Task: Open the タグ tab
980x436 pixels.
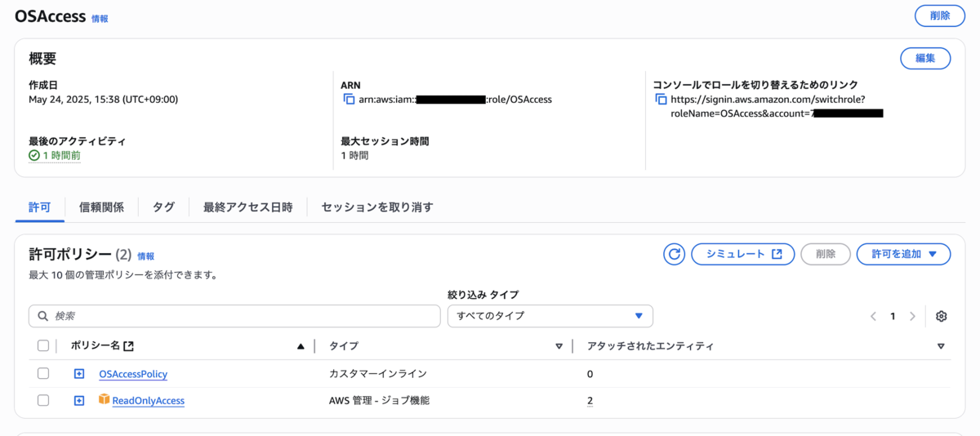Action: click(x=163, y=207)
